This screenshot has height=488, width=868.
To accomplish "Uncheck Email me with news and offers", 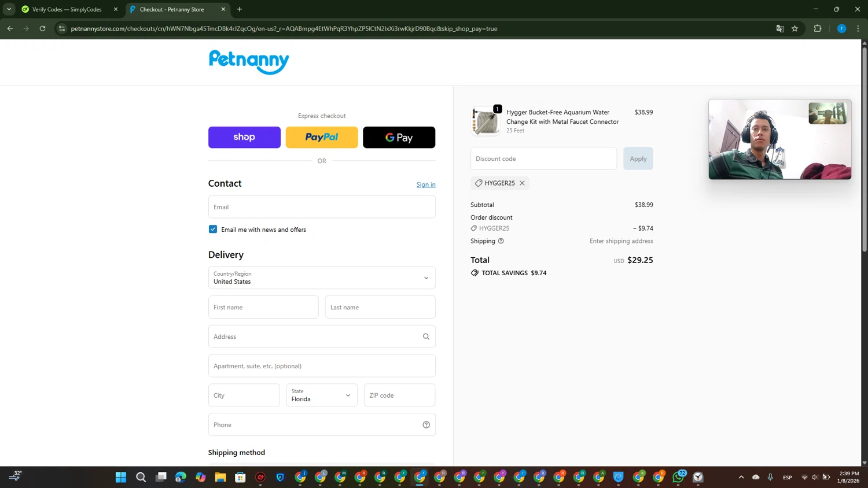I will coord(213,230).
